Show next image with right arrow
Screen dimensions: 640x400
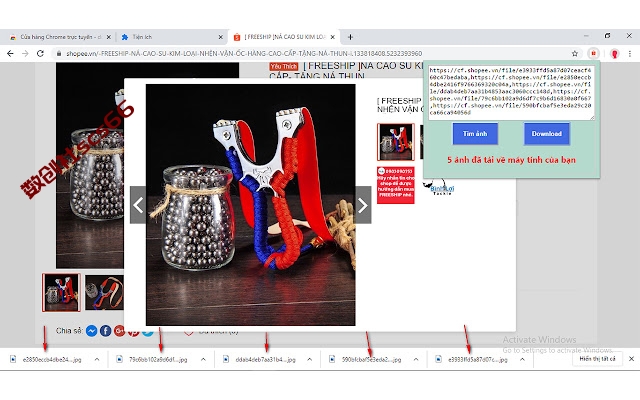[363, 205]
